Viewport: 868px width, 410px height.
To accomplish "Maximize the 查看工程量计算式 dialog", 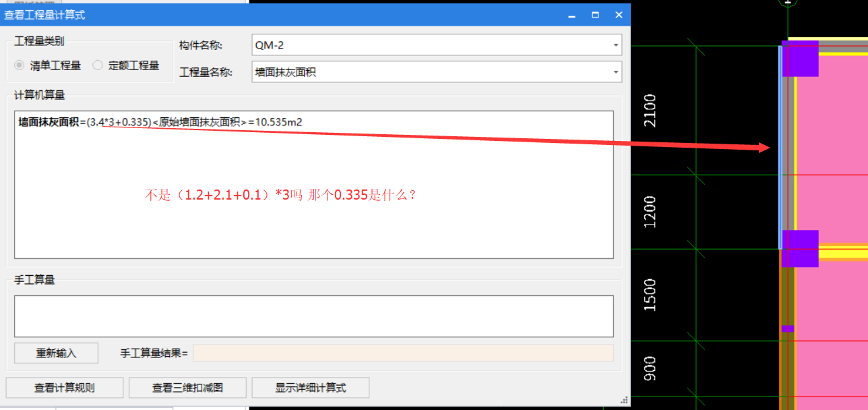I will click(595, 14).
